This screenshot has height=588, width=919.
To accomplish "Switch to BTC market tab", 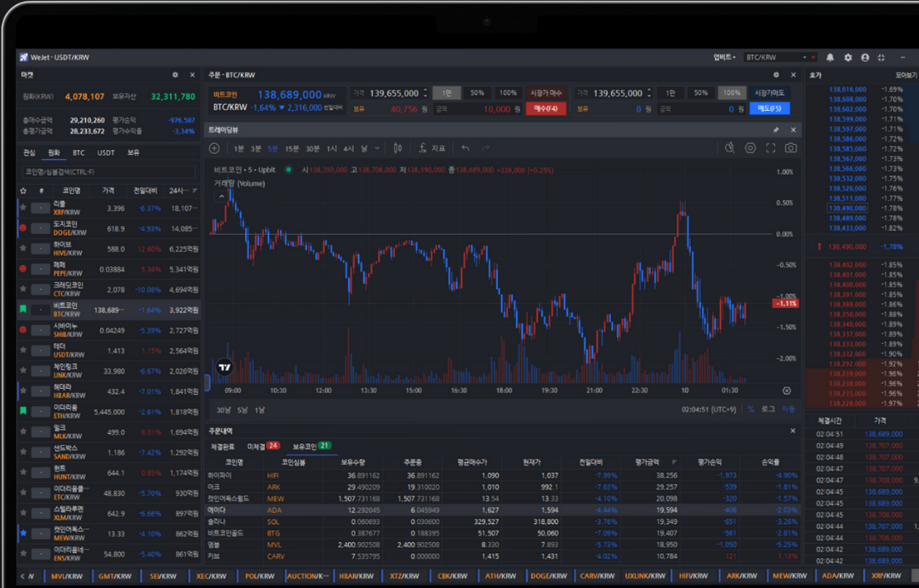I will click(78, 152).
